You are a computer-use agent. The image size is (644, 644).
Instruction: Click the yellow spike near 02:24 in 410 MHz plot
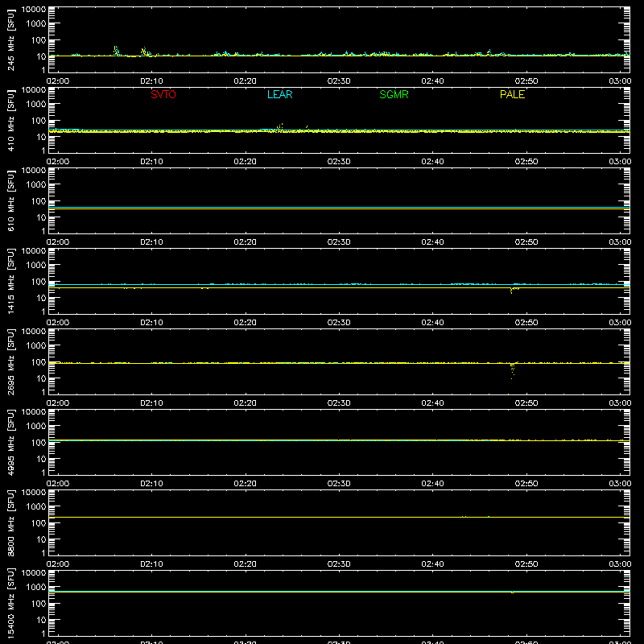(x=279, y=128)
